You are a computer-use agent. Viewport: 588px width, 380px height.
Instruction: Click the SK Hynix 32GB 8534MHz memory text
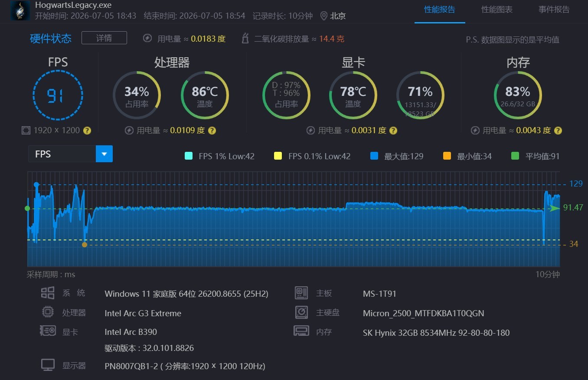pyautogui.click(x=436, y=333)
